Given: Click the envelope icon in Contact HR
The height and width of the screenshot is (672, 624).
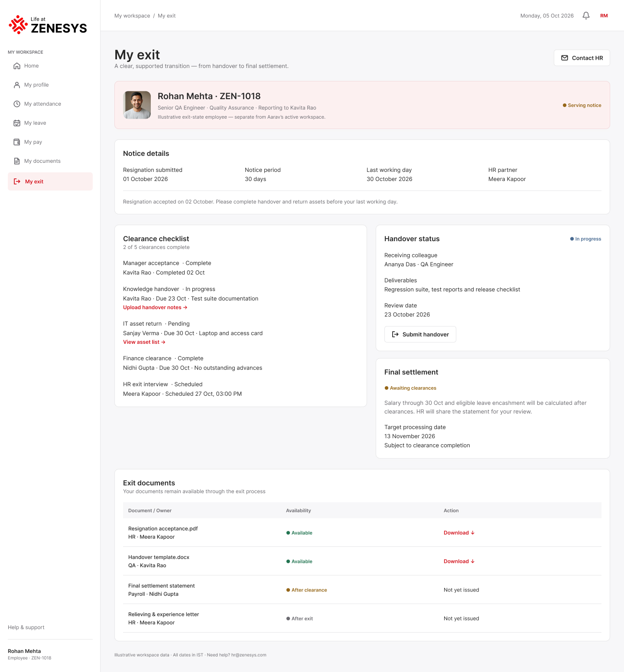Looking at the screenshot, I should tap(565, 58).
